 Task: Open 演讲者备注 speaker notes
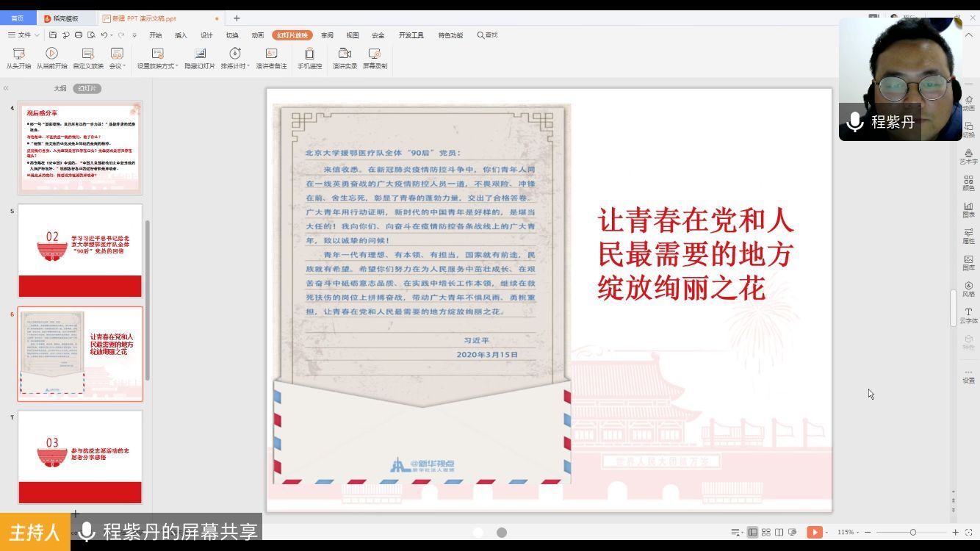271,57
